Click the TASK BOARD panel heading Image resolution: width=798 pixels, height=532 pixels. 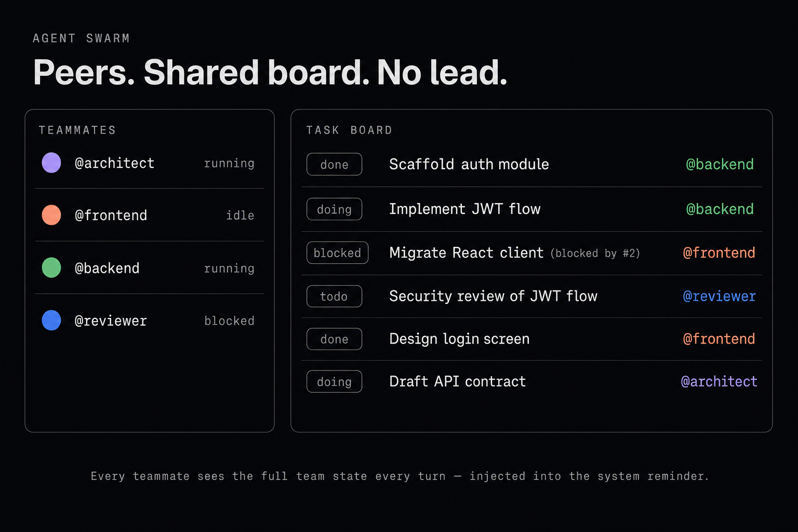click(349, 130)
